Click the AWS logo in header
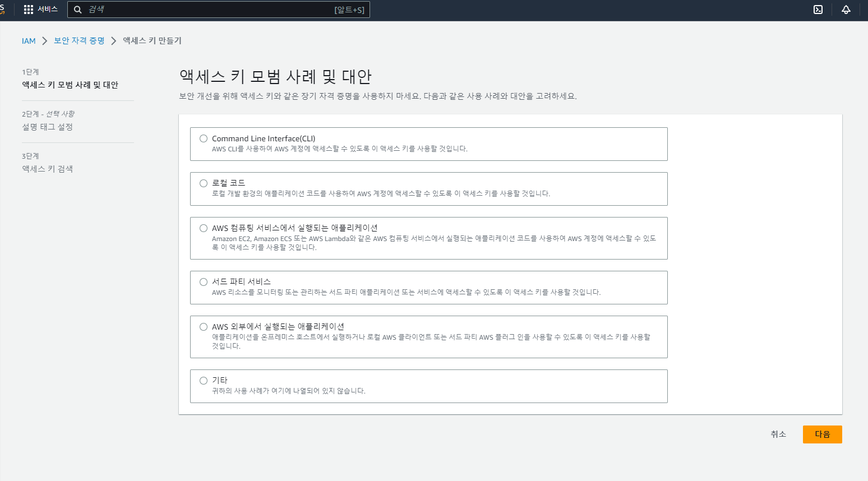 click(x=2, y=9)
